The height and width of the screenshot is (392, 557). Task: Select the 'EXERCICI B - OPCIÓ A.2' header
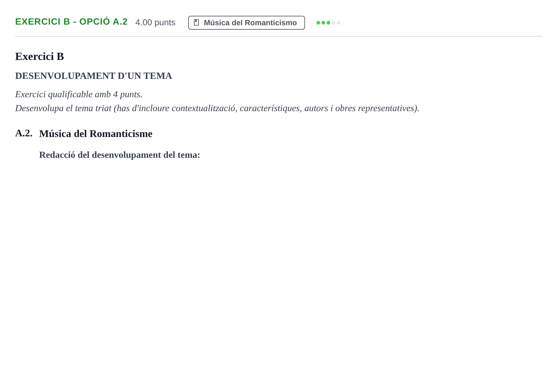tap(71, 22)
